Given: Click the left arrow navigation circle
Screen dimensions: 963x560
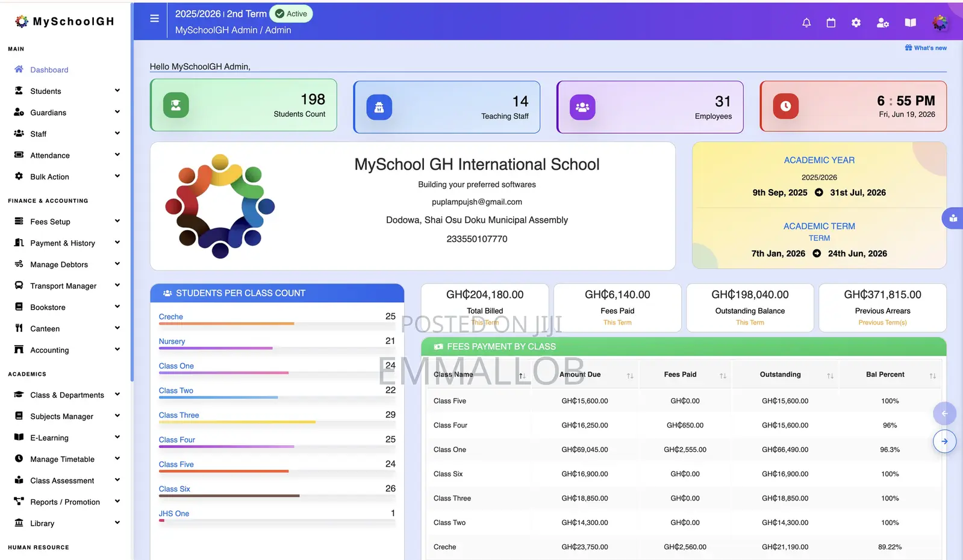Looking at the screenshot, I should click(944, 414).
